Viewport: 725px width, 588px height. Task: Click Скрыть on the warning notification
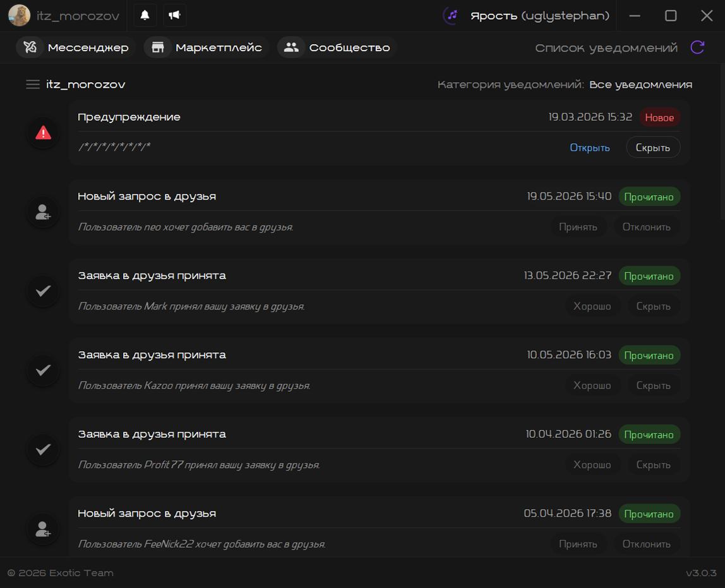point(653,147)
